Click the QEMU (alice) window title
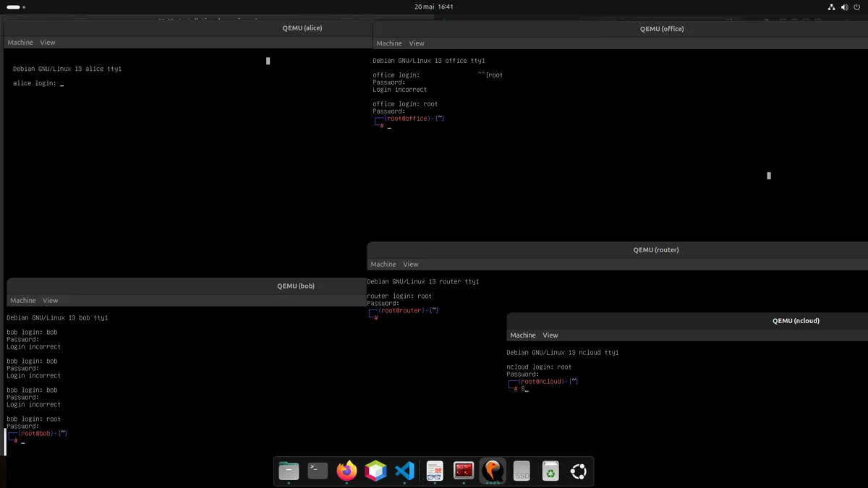Viewport: 868px width, 488px height. click(x=302, y=28)
